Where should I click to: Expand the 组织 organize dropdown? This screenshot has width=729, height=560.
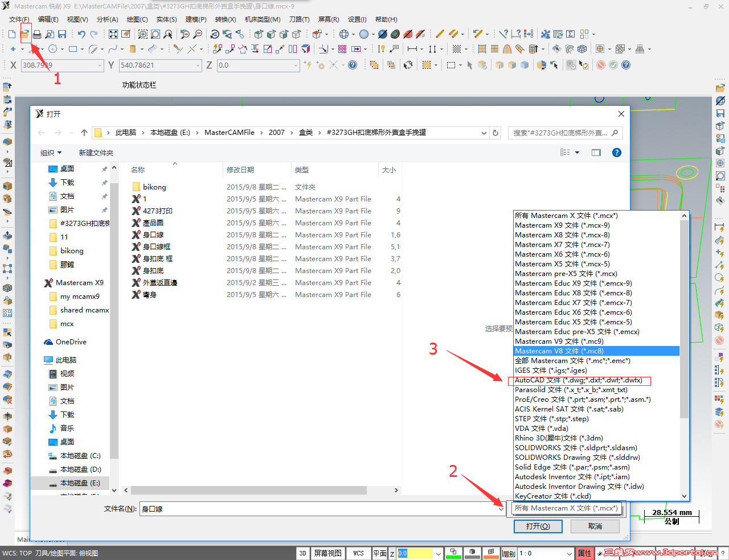[x=51, y=153]
